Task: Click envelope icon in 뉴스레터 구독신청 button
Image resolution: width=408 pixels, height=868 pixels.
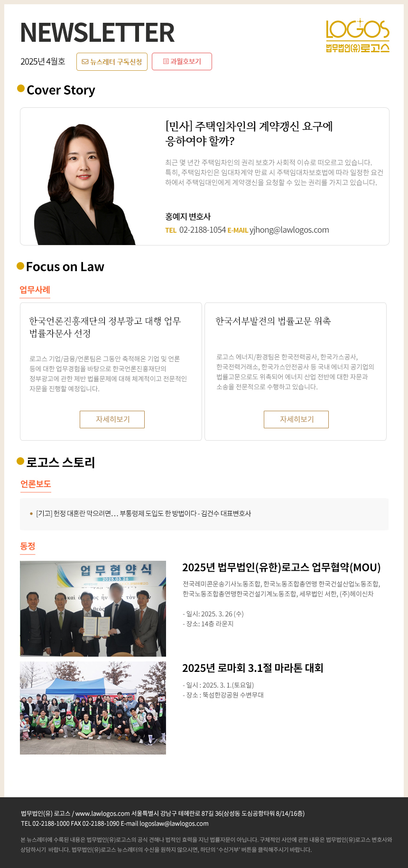Action: 85,62
